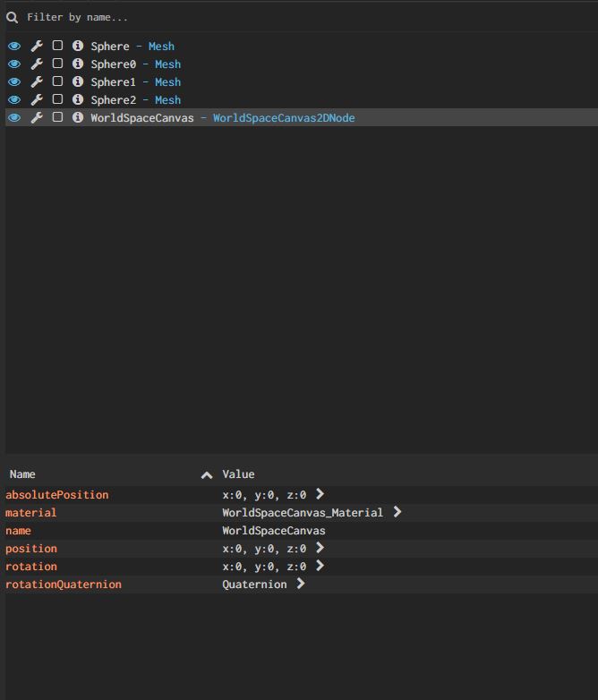Toggle visibility eye for WorldSpaceCanvas
598x700 pixels.
click(14, 117)
